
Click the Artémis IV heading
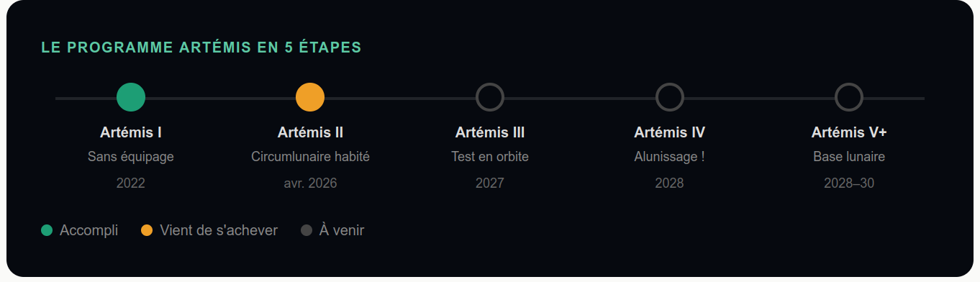(x=669, y=132)
